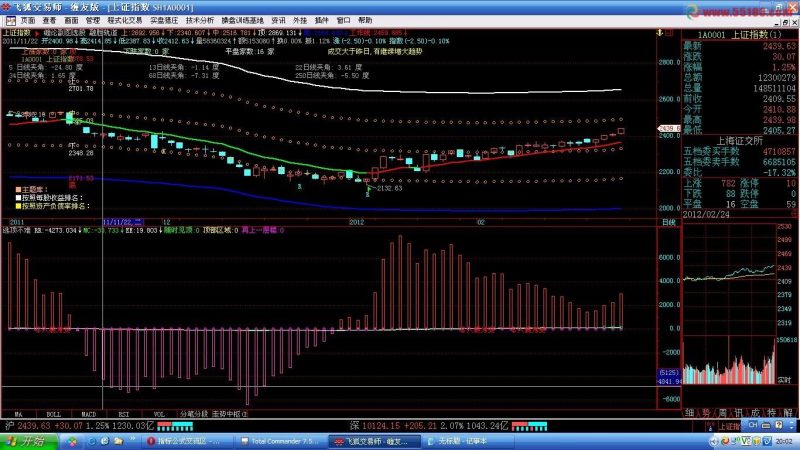800x450 pixels.
Task: Select the 周 tab in the right panel
Action: pos(722,413)
